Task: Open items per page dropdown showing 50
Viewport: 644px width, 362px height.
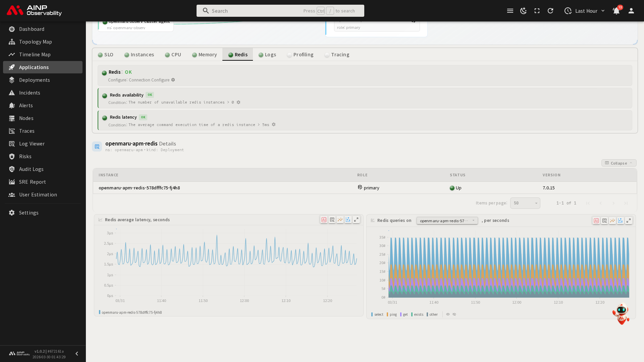Action: [525, 203]
